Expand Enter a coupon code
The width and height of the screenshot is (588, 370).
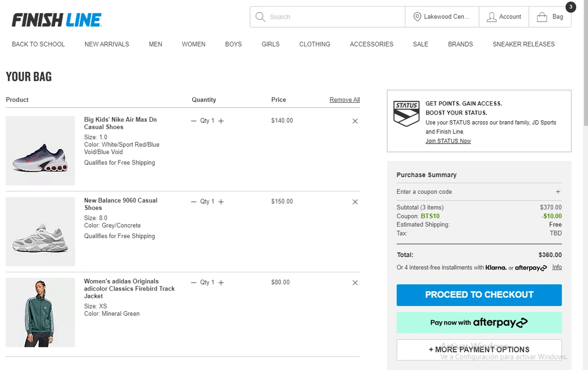click(x=479, y=192)
